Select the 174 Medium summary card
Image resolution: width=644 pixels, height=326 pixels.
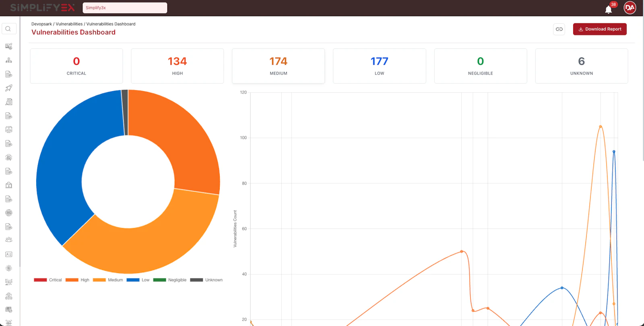click(x=279, y=66)
